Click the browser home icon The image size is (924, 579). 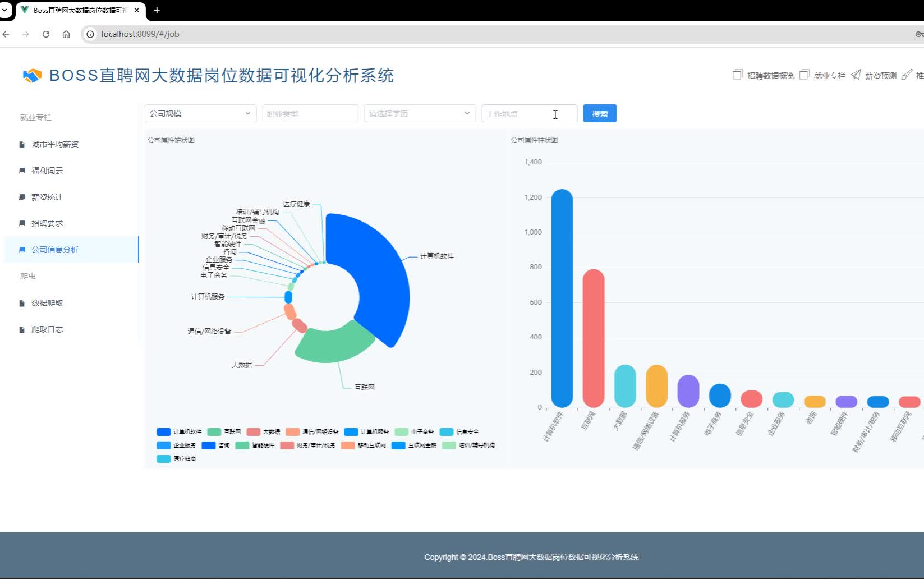(66, 34)
